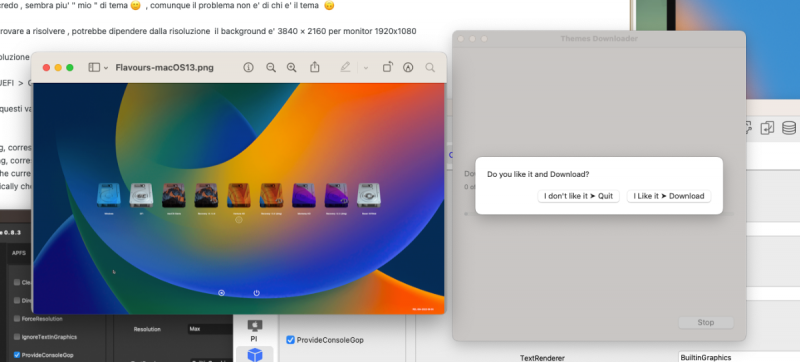Viewport: 800px width, 362px height.
Task: Toggle the Preview sidebar view button
Action: coord(94,67)
